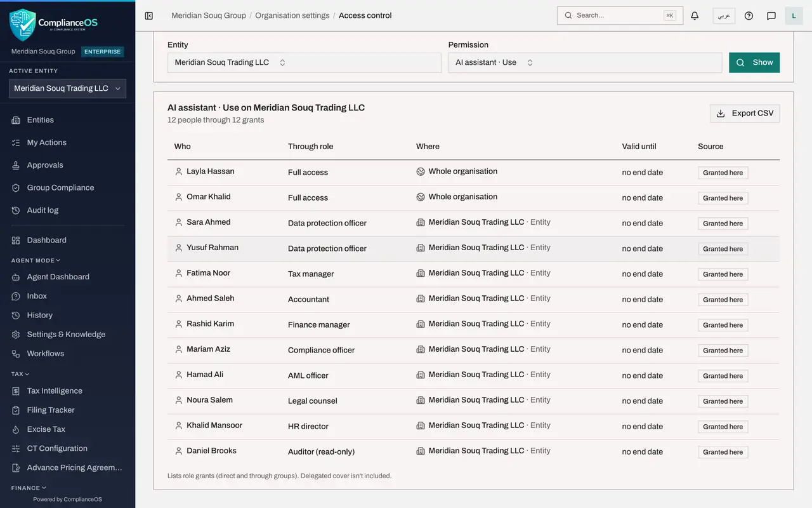Switch language to Arabic
Screen dimensions: 812x508
[724, 16]
